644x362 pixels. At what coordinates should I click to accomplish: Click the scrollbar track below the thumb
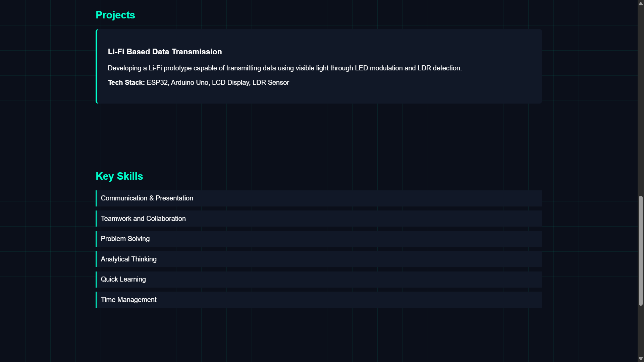(641, 332)
